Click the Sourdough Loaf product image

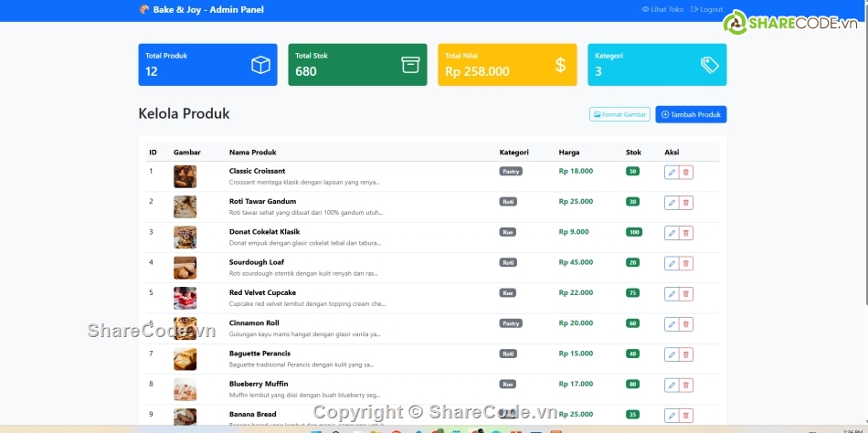coord(185,268)
